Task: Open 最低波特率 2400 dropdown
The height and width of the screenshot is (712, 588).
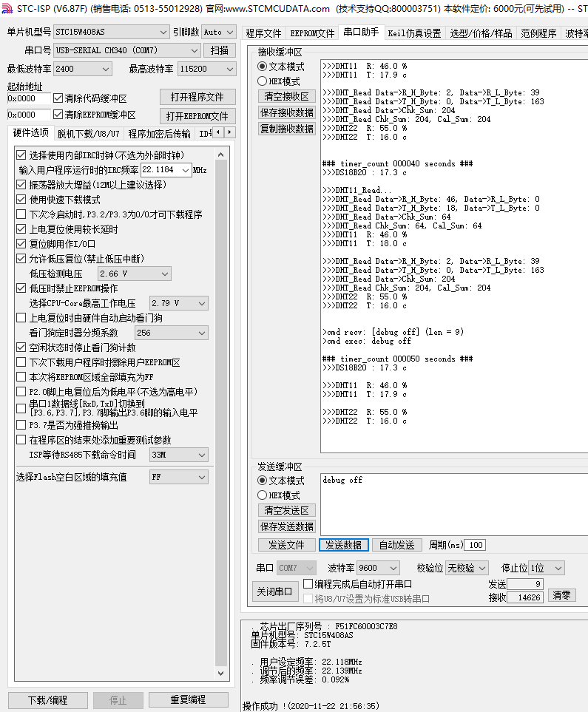Action: (x=82, y=69)
